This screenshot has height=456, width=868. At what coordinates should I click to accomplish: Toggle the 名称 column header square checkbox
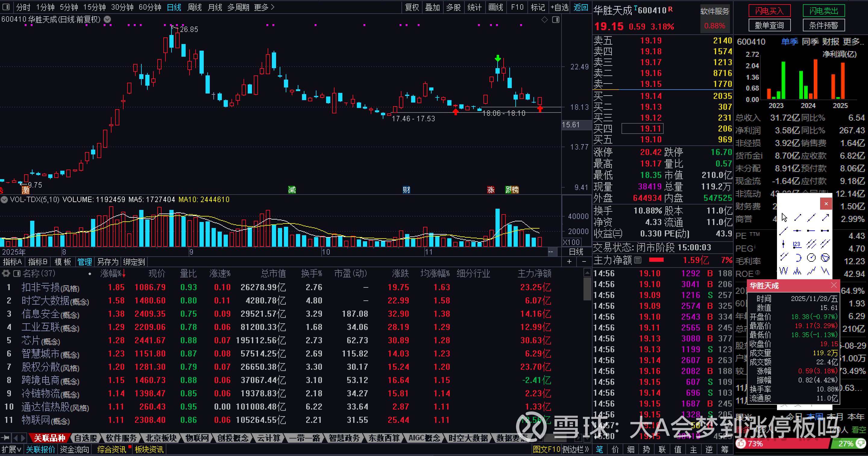17,273
